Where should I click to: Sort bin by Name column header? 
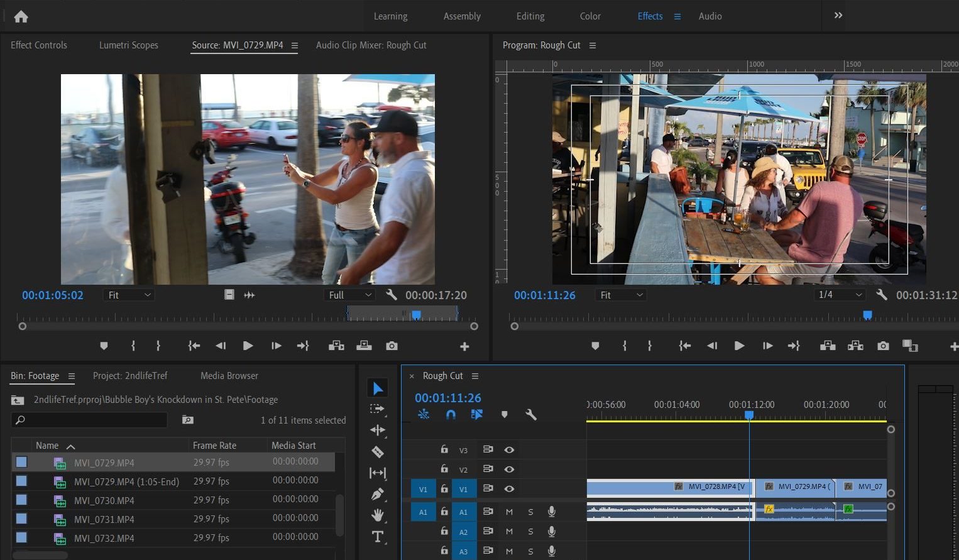click(x=47, y=445)
